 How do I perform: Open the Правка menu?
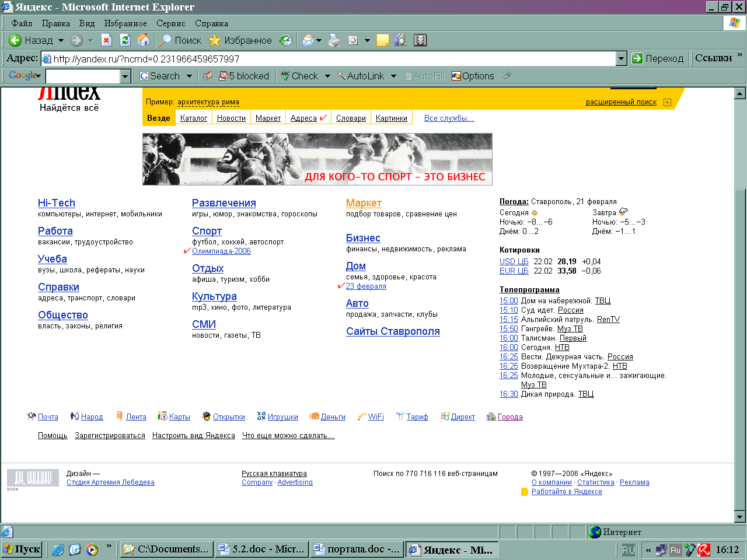tap(56, 23)
